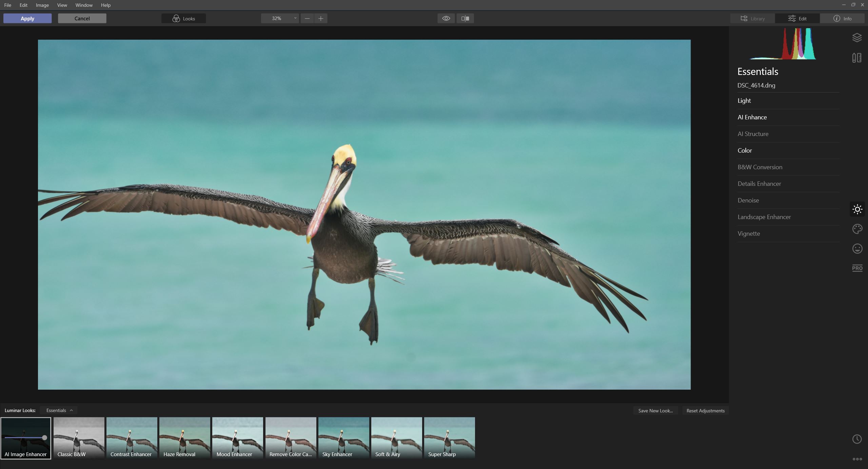Click the zoom in plus button

pos(321,18)
